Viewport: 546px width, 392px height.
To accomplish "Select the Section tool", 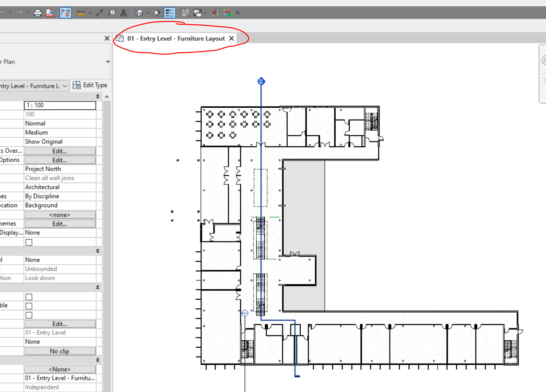I will tap(157, 13).
